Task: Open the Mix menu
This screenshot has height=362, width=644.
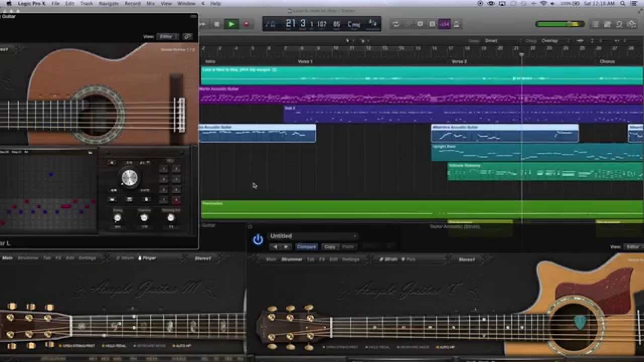Action: point(150,4)
